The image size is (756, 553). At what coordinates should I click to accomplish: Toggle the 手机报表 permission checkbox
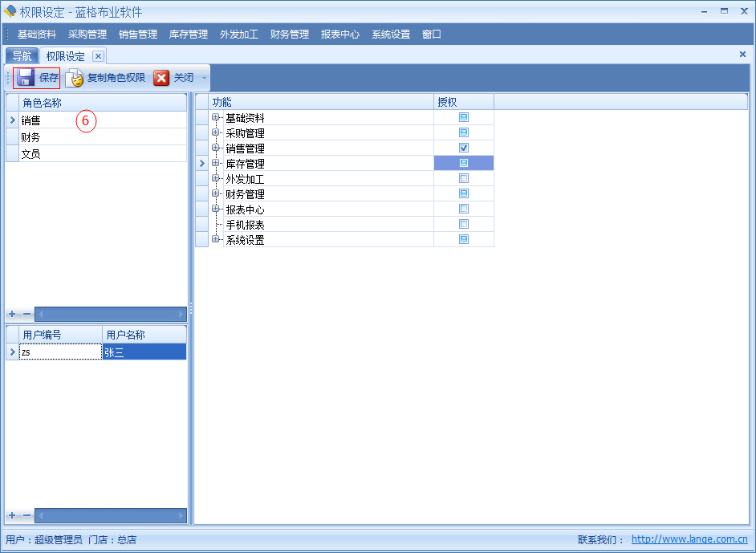(463, 224)
